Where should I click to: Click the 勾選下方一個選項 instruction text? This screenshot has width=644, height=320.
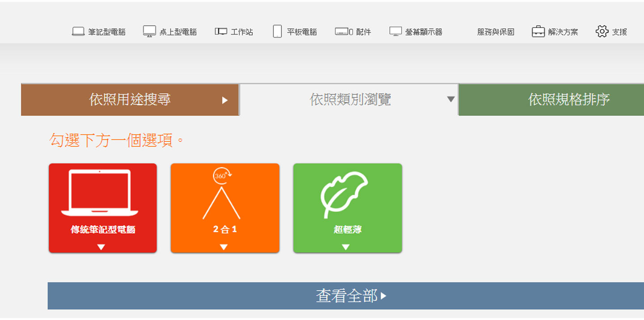[116, 140]
